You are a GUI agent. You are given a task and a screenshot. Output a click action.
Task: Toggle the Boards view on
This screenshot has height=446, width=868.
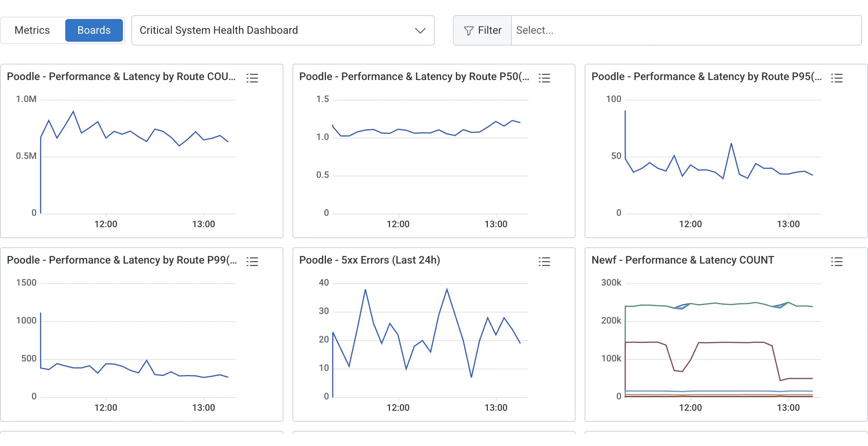pos(94,30)
